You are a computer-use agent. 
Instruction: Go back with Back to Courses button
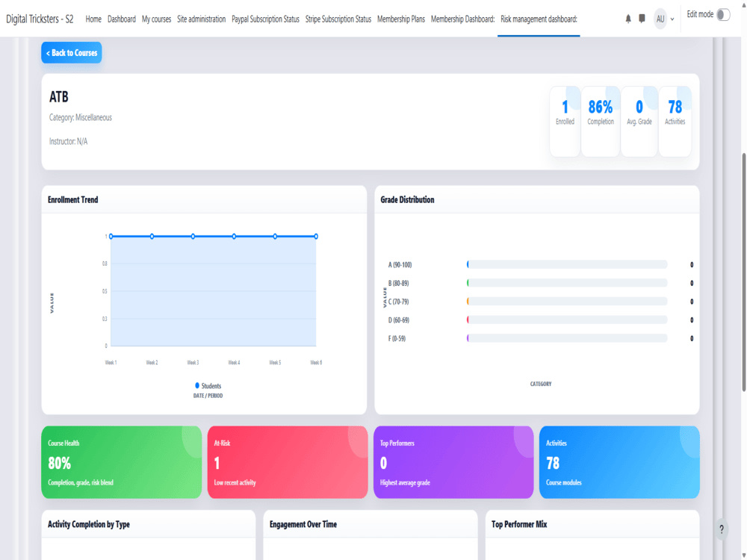point(72,53)
